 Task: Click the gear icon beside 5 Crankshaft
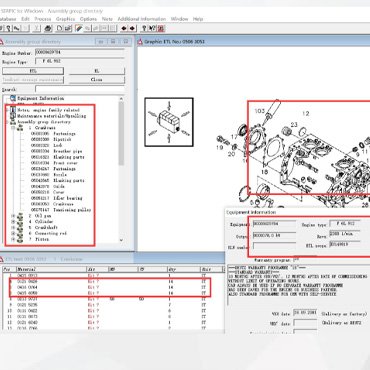point(21,228)
